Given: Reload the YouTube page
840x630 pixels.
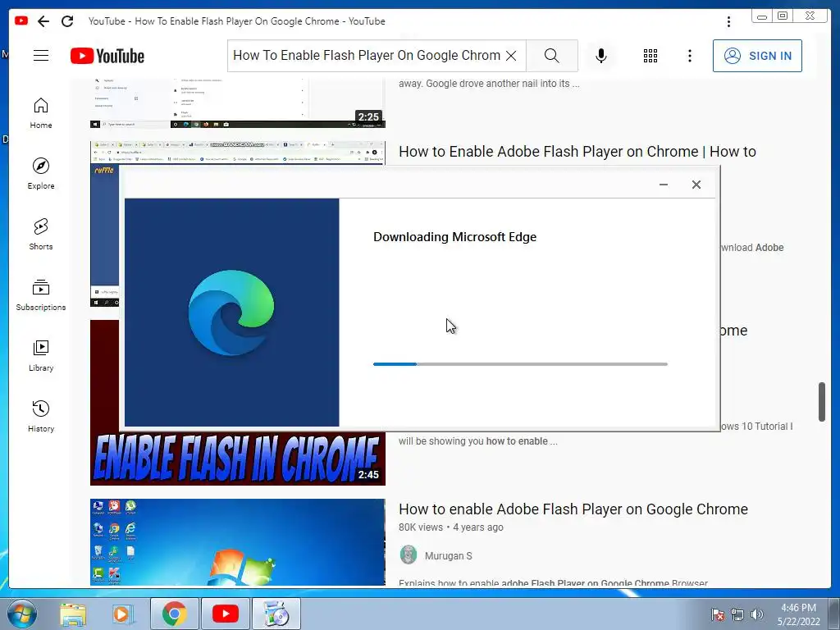Looking at the screenshot, I should 67,21.
